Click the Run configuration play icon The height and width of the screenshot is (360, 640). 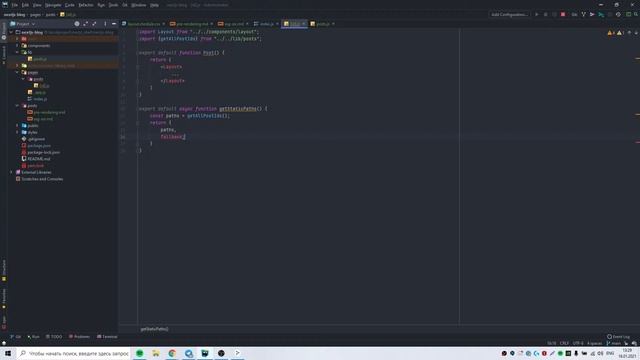[x=537, y=14]
